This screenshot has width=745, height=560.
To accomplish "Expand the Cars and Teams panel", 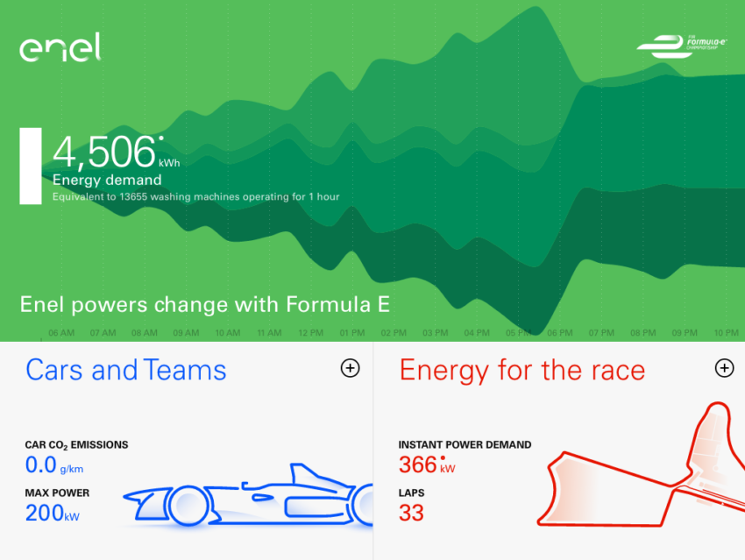I will click(x=350, y=368).
